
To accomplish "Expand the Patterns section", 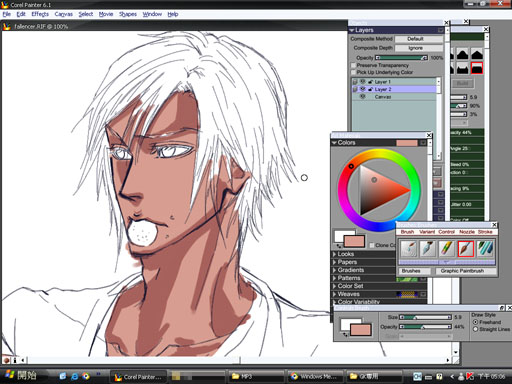I will pyautogui.click(x=334, y=278).
